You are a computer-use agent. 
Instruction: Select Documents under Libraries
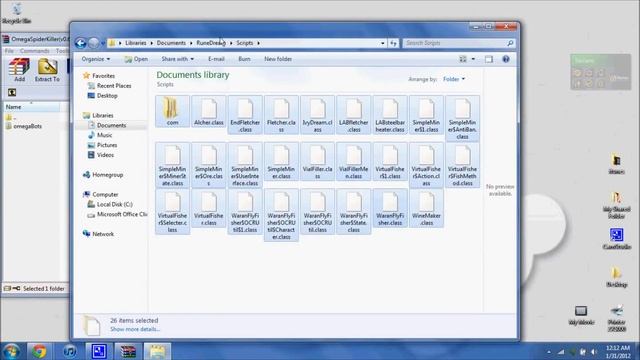coord(107,125)
